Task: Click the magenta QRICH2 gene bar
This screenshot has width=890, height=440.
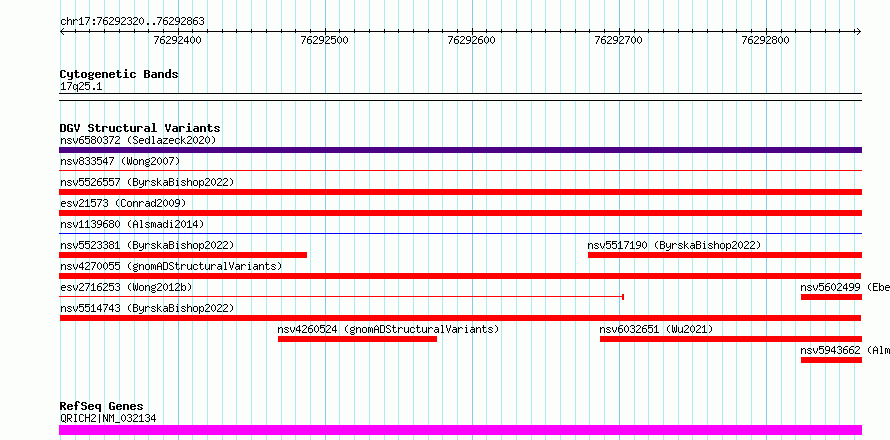Action: click(460, 430)
